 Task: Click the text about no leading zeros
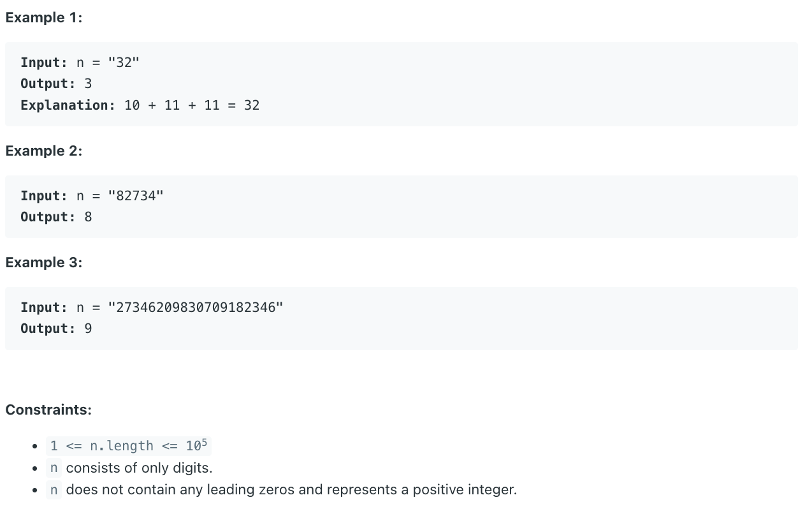point(291,490)
